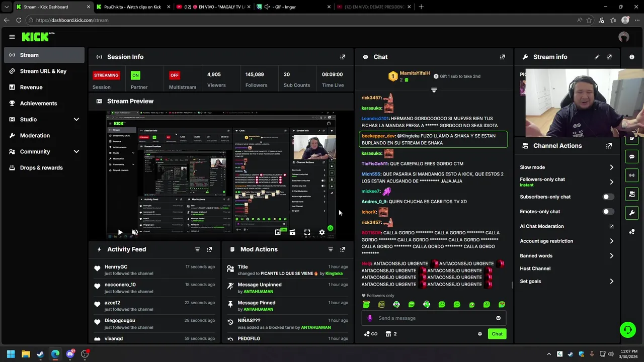Switch to PauChikita Kick clips browser tab
This screenshot has width=644, height=362.
133,7
